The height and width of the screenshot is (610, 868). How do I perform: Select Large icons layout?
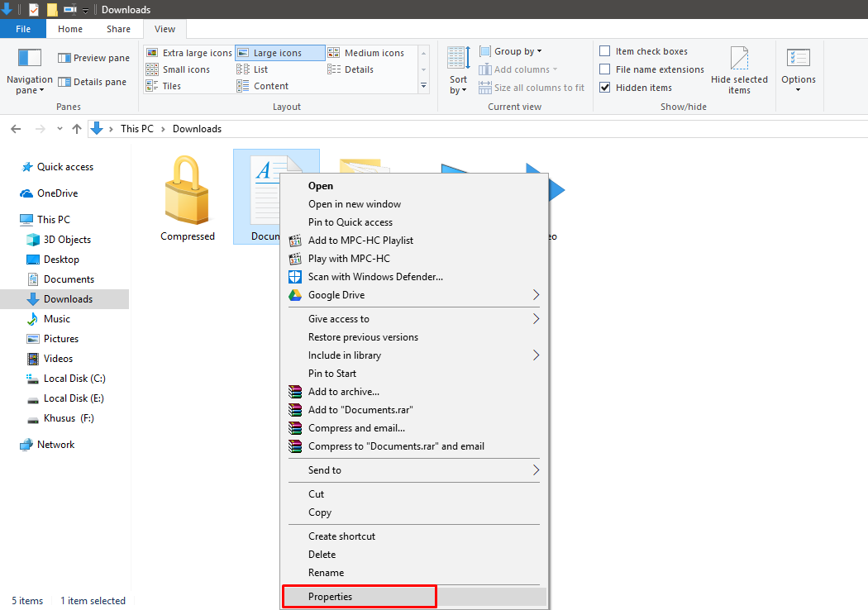pos(279,53)
